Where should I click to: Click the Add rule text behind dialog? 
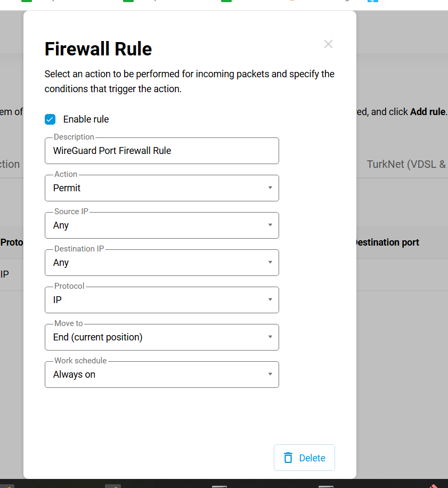(x=428, y=112)
